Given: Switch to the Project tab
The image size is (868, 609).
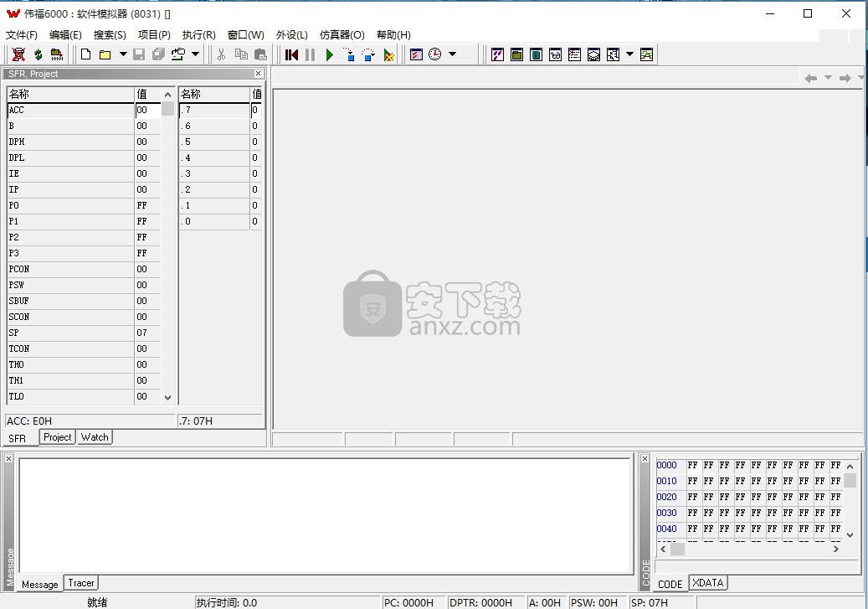Looking at the screenshot, I should click(x=58, y=437).
